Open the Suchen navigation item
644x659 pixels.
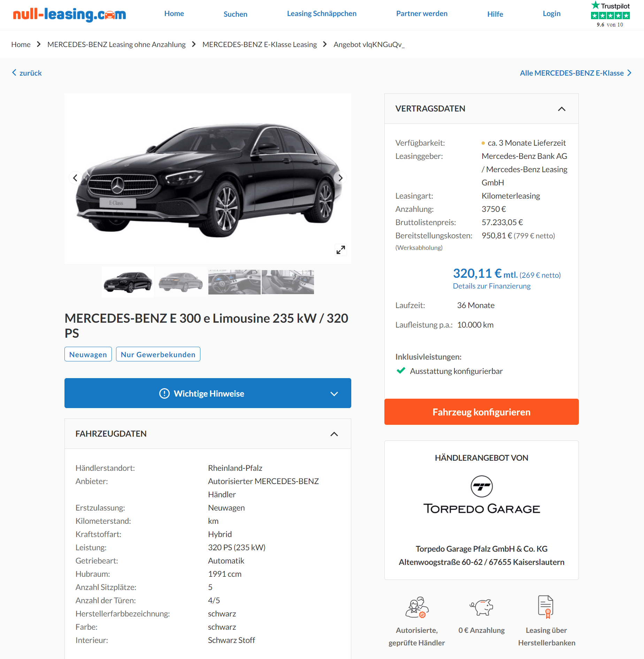(235, 14)
